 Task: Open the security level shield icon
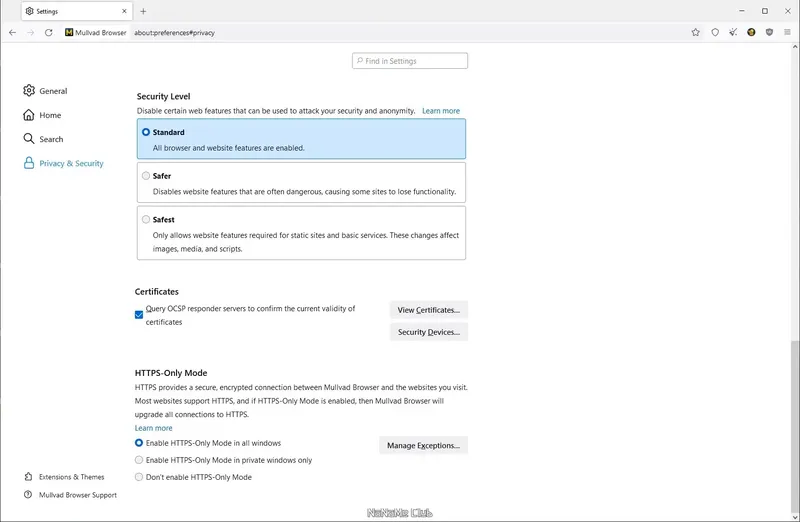[x=715, y=32]
